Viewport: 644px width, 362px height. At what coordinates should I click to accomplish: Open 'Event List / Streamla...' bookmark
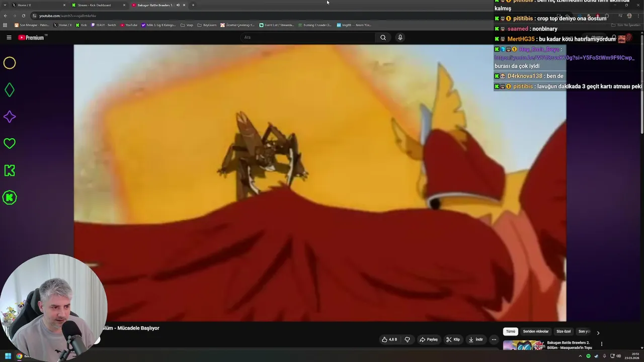coord(277,25)
